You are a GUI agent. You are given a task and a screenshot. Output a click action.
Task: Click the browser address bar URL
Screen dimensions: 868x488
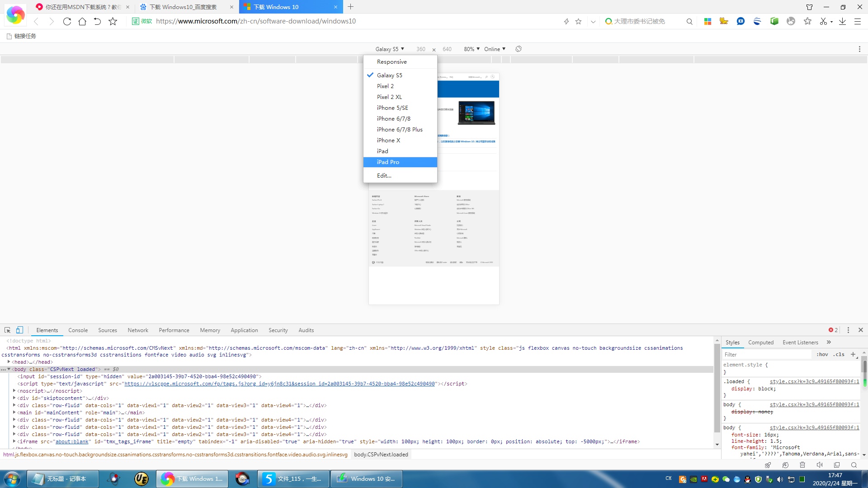click(256, 21)
